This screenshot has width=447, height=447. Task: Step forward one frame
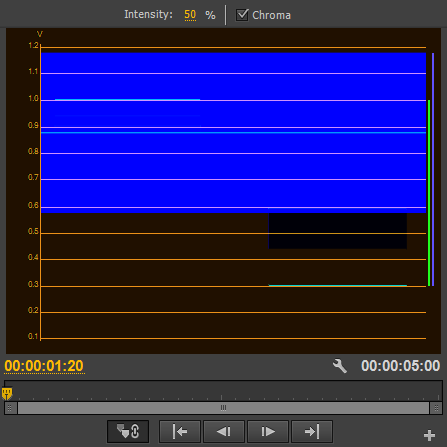268,432
